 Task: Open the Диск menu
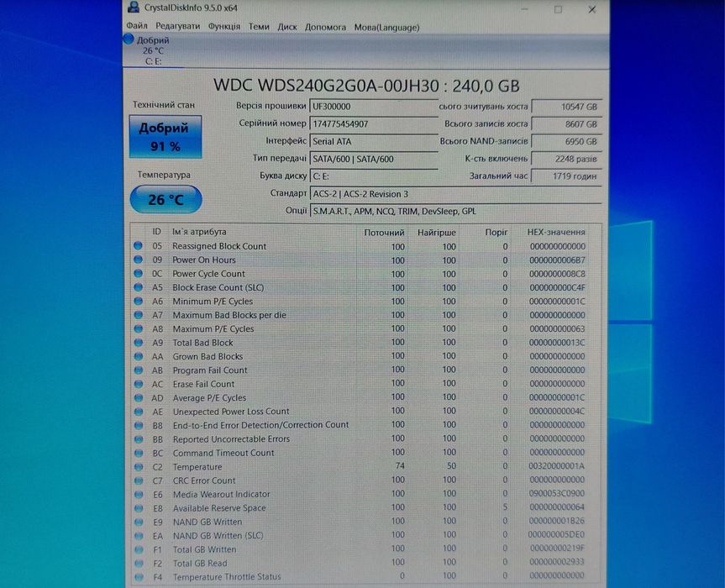click(286, 27)
